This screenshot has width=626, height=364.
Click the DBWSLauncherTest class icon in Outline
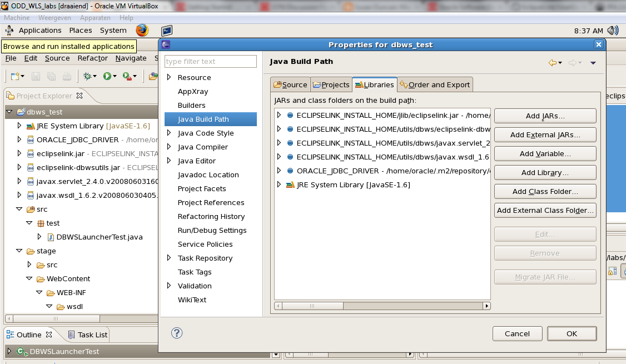[21, 351]
